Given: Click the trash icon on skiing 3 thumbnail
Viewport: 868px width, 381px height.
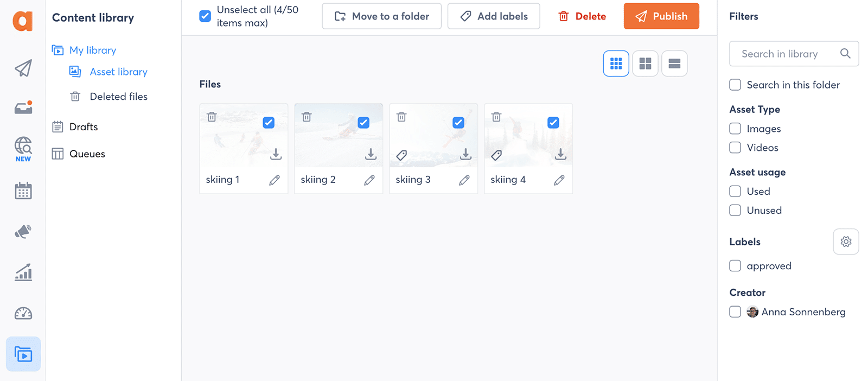Looking at the screenshot, I should (401, 117).
